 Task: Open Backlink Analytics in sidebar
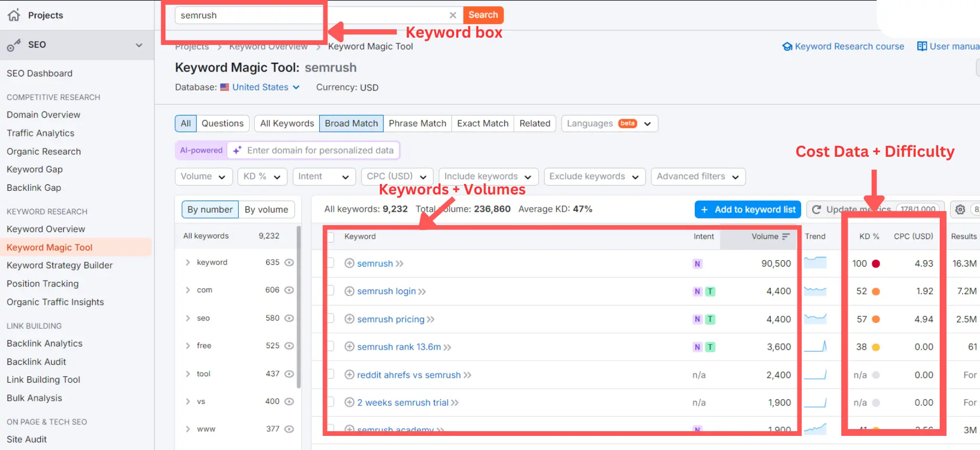(x=44, y=344)
